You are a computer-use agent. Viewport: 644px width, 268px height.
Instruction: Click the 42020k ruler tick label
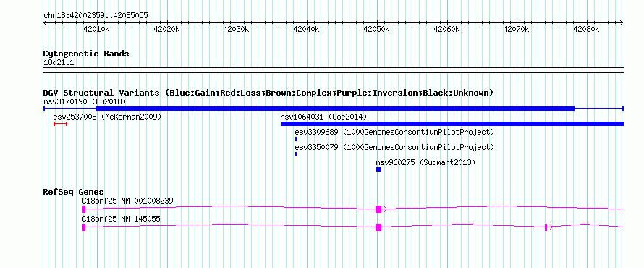pos(166,29)
